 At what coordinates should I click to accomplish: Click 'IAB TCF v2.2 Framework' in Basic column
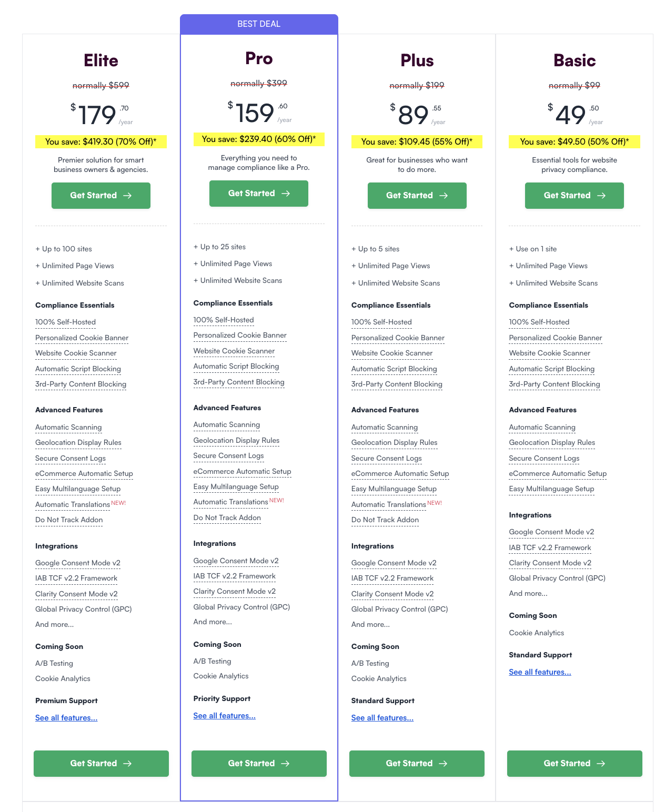point(550,548)
